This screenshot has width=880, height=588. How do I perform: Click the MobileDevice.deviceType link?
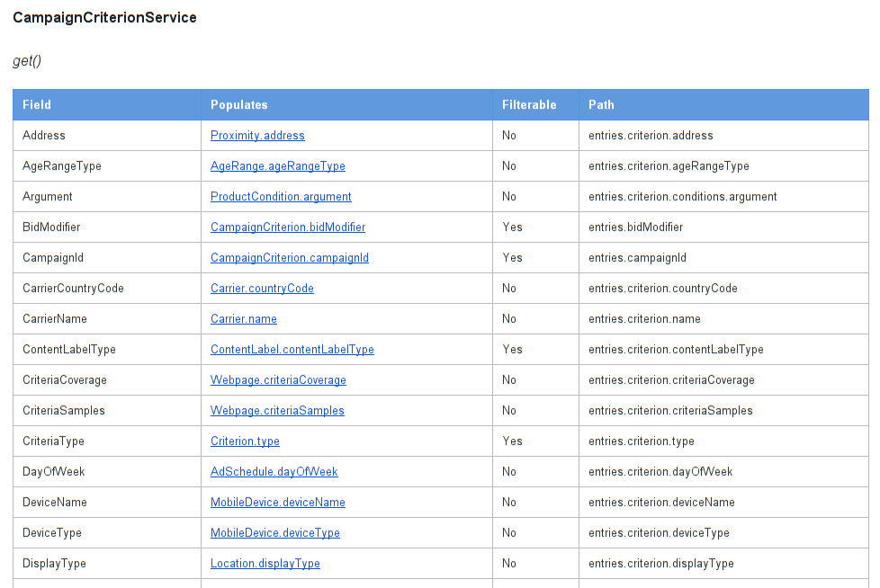click(x=275, y=532)
